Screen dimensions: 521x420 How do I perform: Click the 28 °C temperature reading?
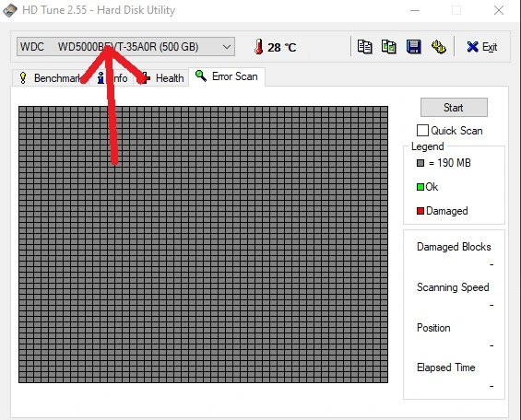pyautogui.click(x=281, y=48)
